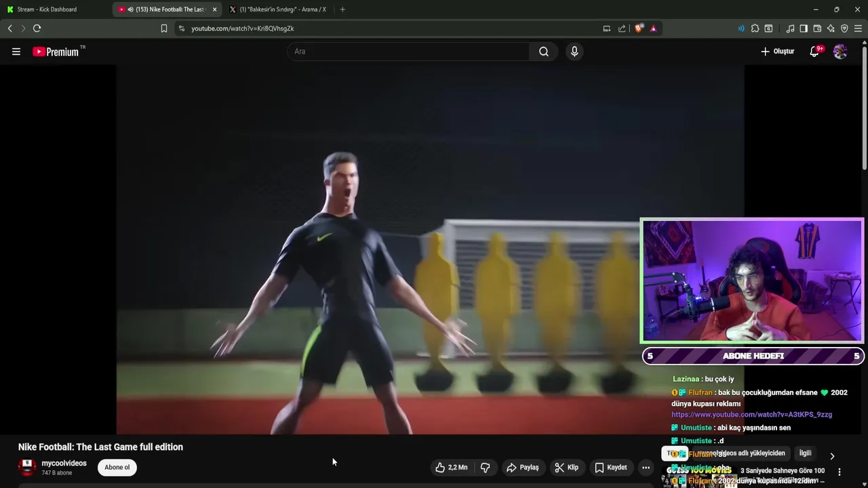Click the YouTube search magnifier button
Screen dimensions: 868x488
pos(544,52)
